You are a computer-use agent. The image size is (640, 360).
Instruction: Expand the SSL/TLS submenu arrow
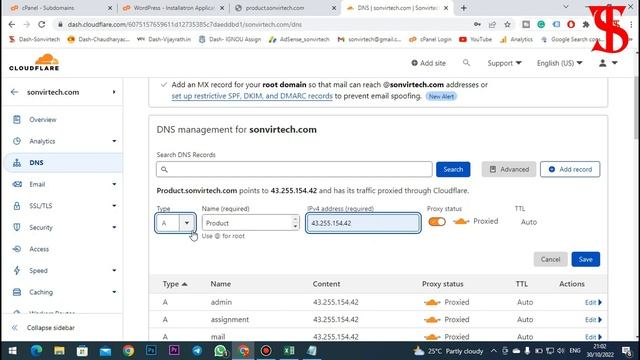click(114, 206)
